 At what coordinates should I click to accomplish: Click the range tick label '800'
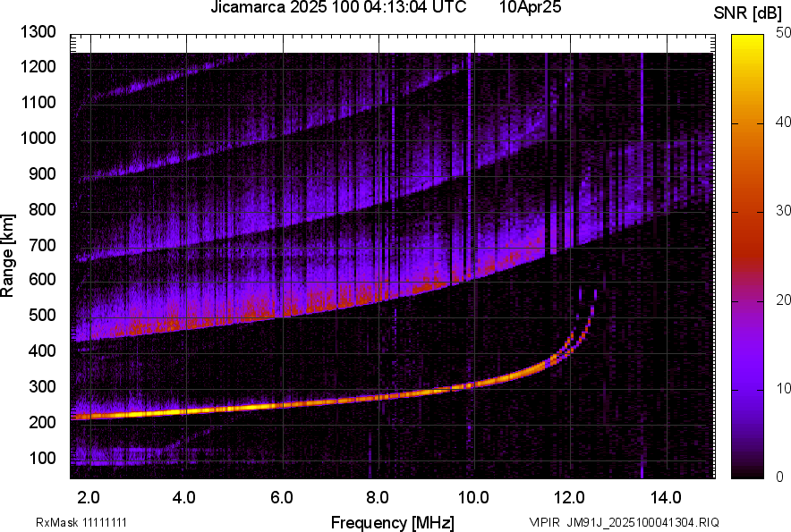[42, 209]
